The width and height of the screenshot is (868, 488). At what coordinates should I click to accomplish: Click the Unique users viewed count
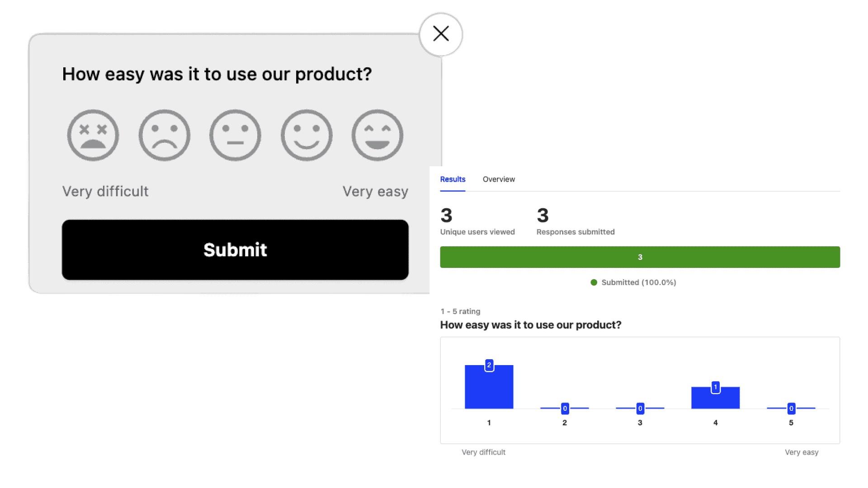coord(447,216)
